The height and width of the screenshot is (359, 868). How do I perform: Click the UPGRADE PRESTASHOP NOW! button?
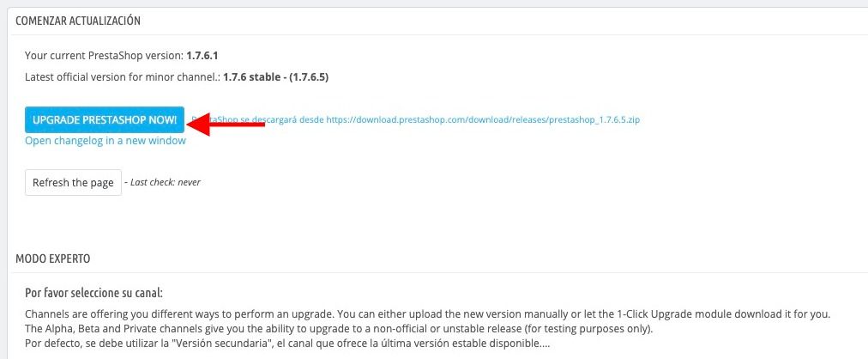tap(105, 119)
